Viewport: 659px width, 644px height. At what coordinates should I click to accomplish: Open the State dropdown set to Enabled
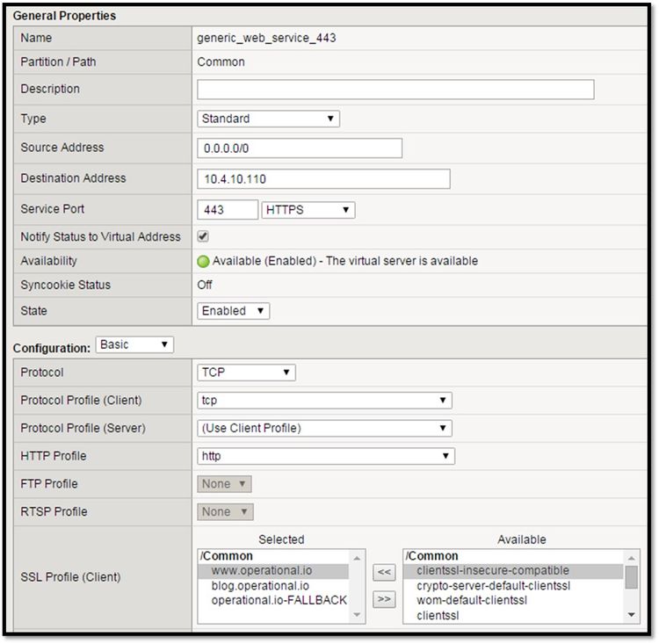[233, 311]
